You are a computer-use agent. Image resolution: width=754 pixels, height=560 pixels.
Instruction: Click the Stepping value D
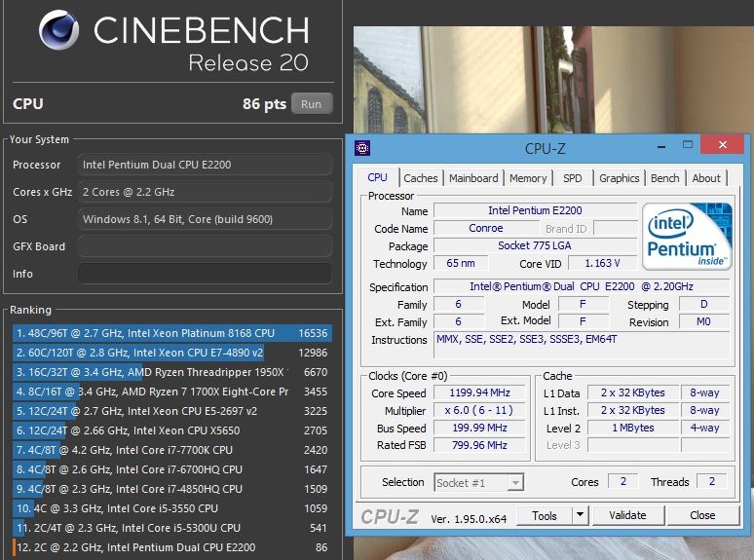coord(703,304)
